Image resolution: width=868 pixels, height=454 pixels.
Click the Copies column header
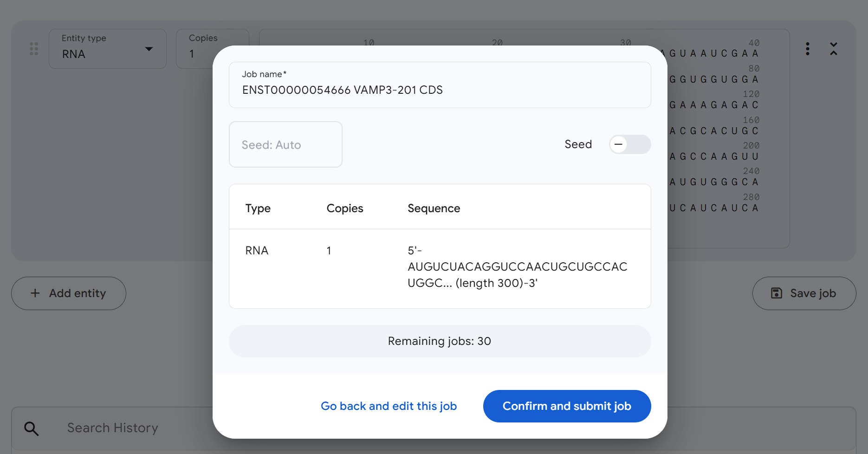click(x=344, y=208)
